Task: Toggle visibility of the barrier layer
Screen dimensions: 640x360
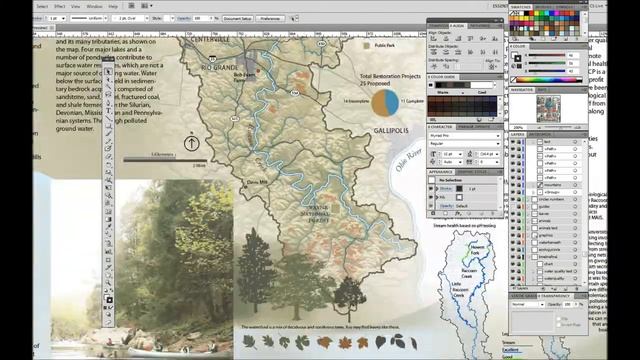Action: pyautogui.click(x=512, y=213)
